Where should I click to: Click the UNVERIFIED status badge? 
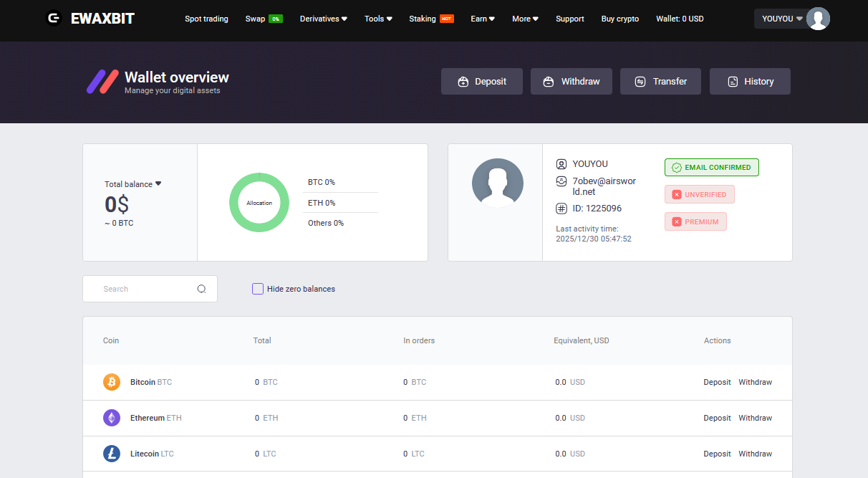pos(700,195)
